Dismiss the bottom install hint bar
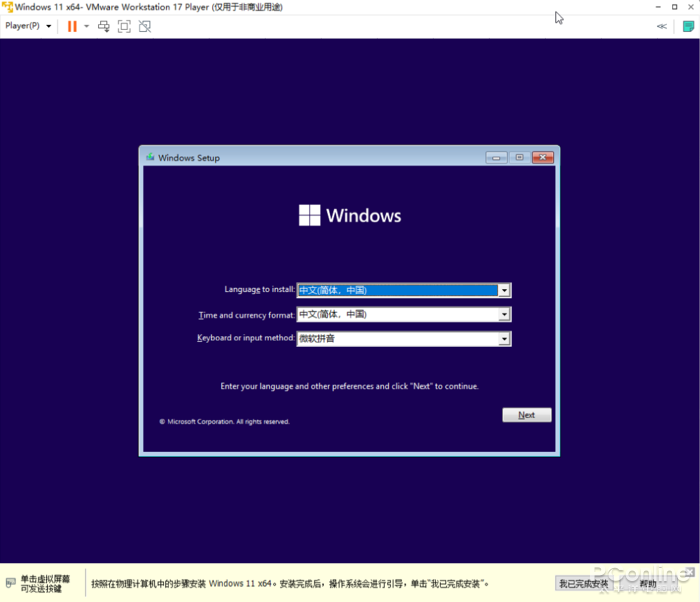700x602 pixels. point(690,572)
